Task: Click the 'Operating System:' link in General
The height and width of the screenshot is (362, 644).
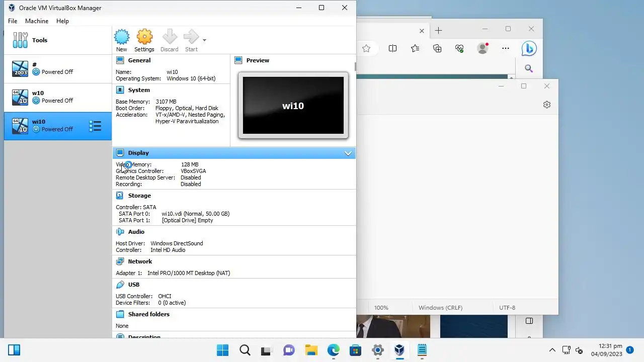Action: (138, 78)
